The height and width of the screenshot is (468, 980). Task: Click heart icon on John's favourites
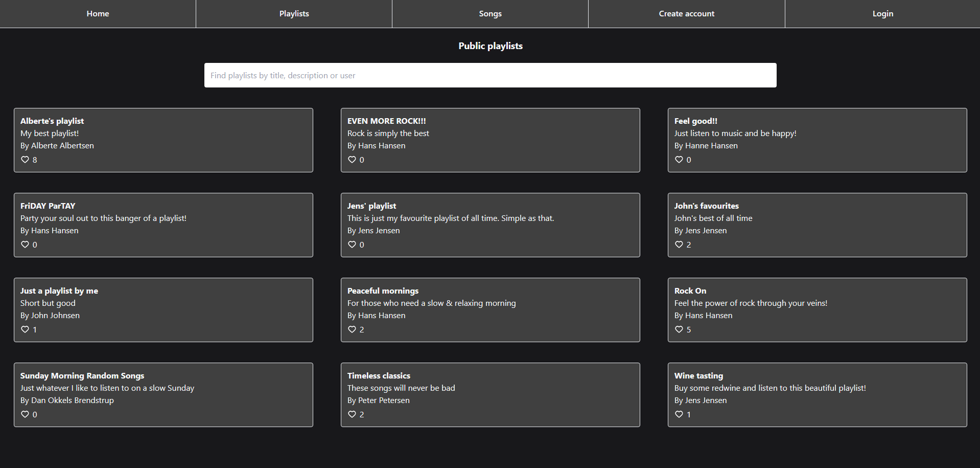679,244
